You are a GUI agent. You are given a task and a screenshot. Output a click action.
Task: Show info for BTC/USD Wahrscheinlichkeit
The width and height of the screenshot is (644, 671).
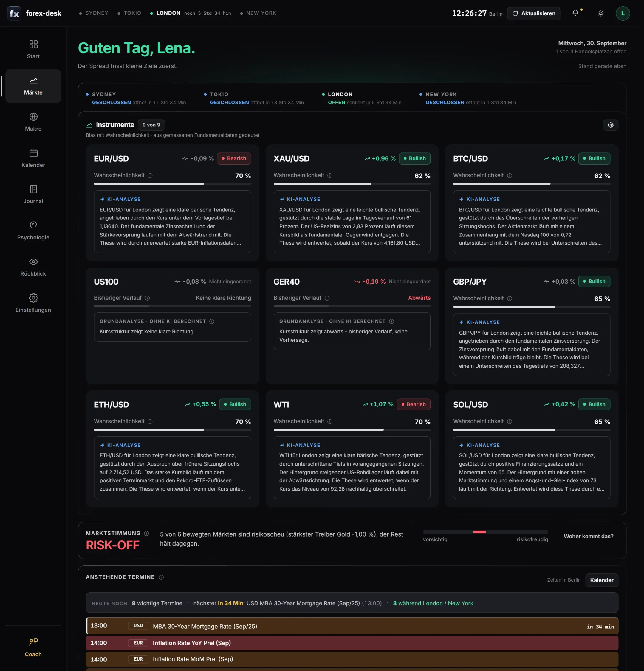(x=509, y=176)
